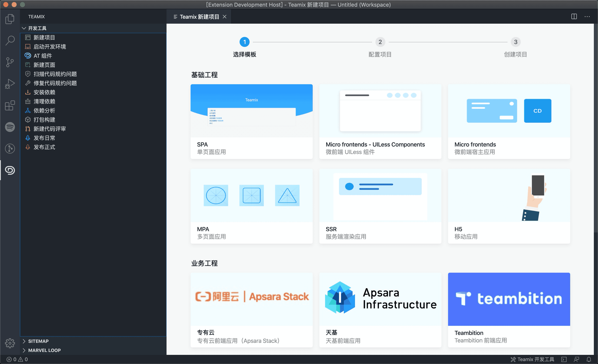Click the 依赖分析 graph icon

click(28, 111)
